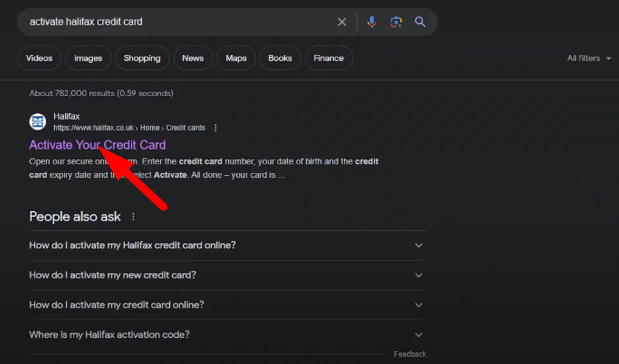This screenshot has width=619, height=364.
Task: Switch to the Videos filter
Action: (39, 58)
